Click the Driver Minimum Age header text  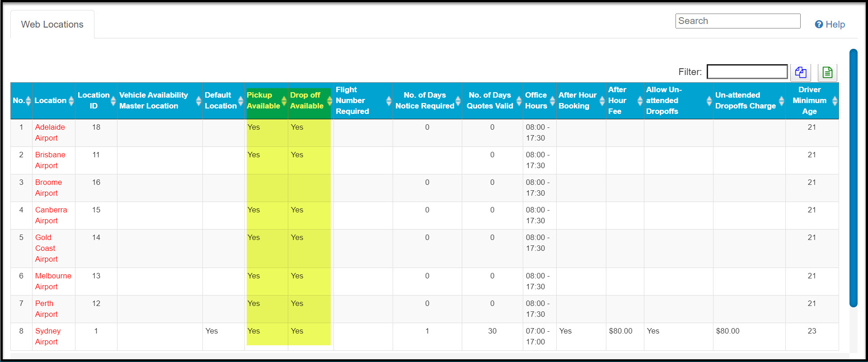pos(809,101)
